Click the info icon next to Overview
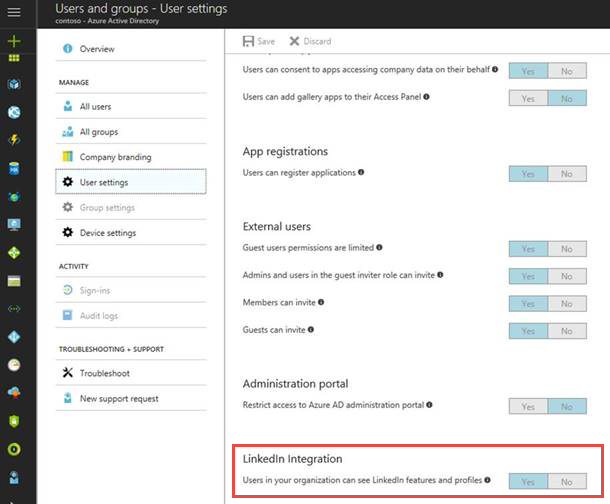The height and width of the screenshot is (504, 610). click(68, 49)
